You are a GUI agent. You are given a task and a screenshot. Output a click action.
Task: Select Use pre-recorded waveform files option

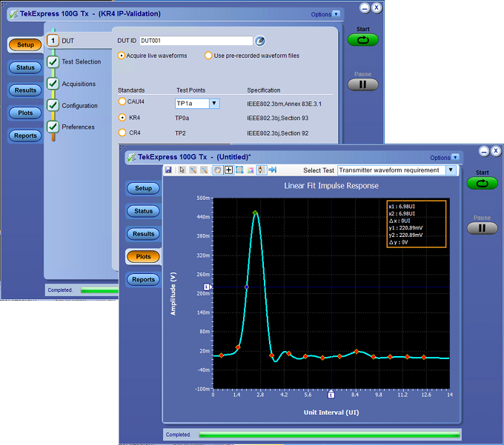coord(210,56)
